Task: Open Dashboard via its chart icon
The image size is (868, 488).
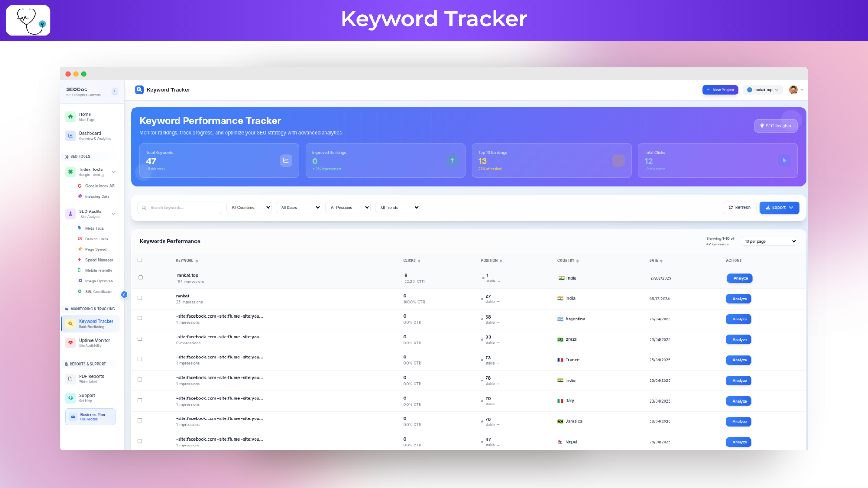Action: click(x=71, y=136)
